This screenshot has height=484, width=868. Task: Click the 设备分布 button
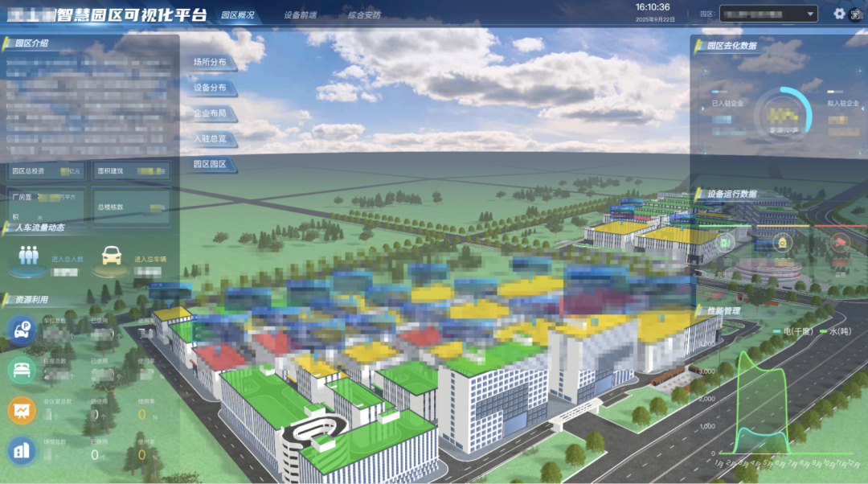coord(212,88)
